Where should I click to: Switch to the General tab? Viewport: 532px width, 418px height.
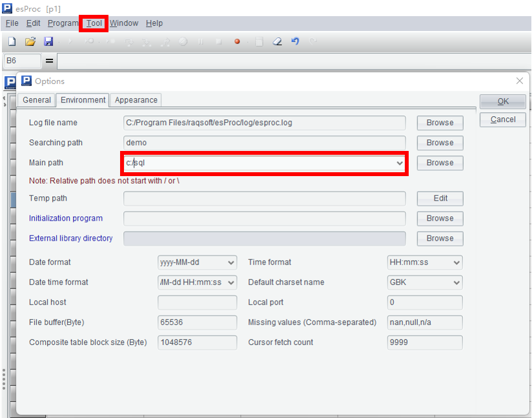tap(37, 100)
